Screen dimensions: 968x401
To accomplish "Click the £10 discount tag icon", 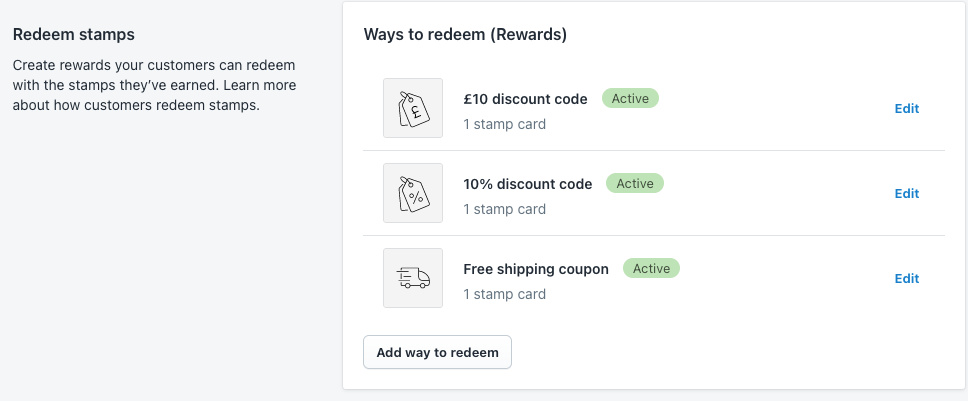I will [x=413, y=108].
